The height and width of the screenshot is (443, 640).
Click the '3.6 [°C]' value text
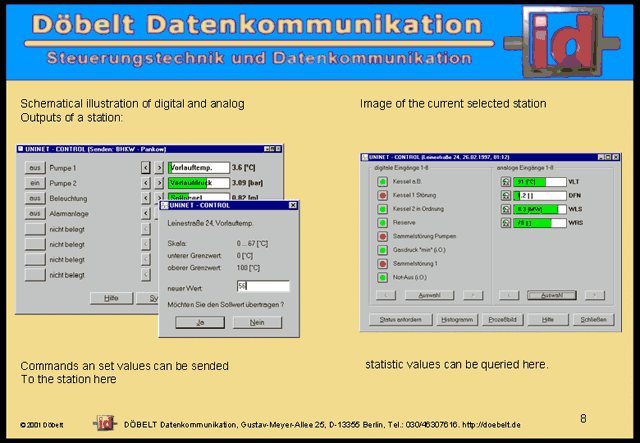click(244, 167)
